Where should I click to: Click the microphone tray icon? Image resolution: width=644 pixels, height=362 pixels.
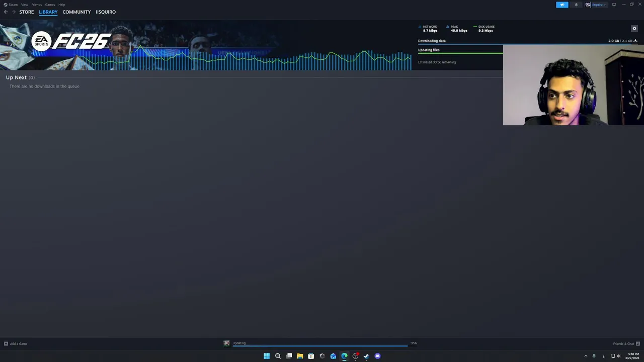pyautogui.click(x=594, y=356)
